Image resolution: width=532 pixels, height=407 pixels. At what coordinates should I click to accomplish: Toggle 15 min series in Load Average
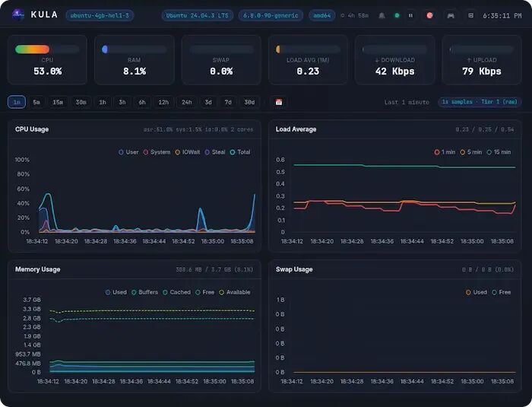(x=499, y=152)
